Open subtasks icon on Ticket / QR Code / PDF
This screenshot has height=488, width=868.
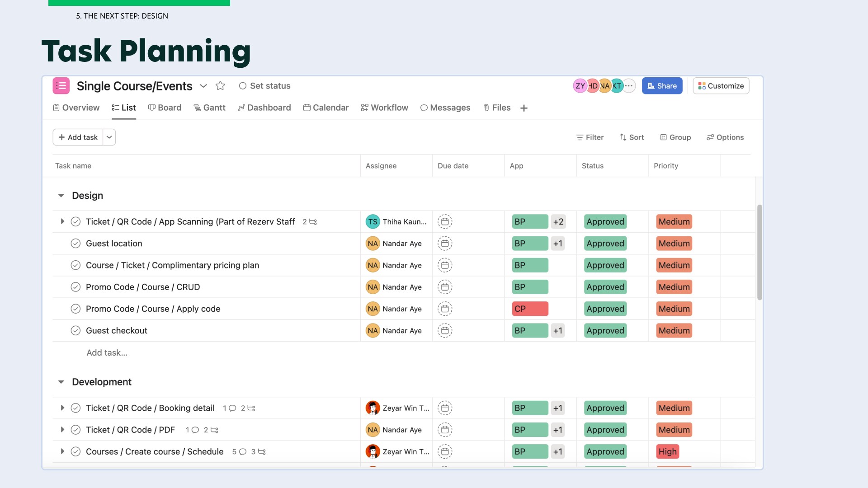click(214, 430)
